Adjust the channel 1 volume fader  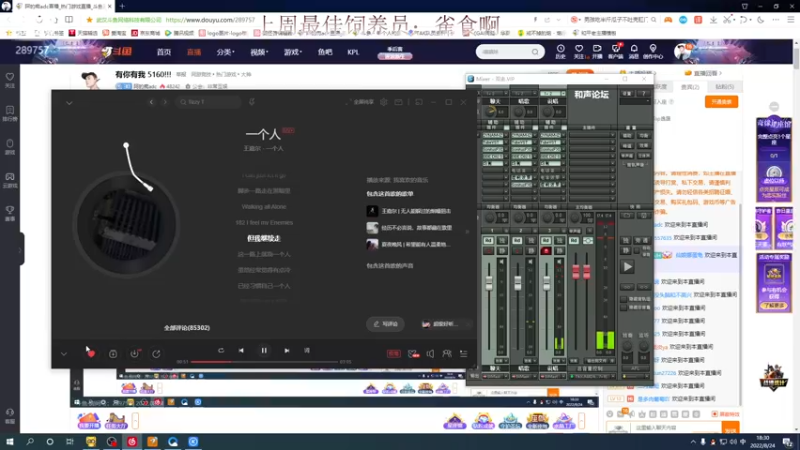[x=489, y=283]
